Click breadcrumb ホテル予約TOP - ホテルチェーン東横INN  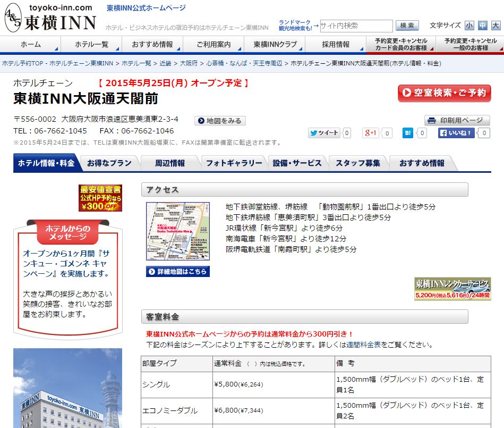pyautogui.click(x=57, y=63)
